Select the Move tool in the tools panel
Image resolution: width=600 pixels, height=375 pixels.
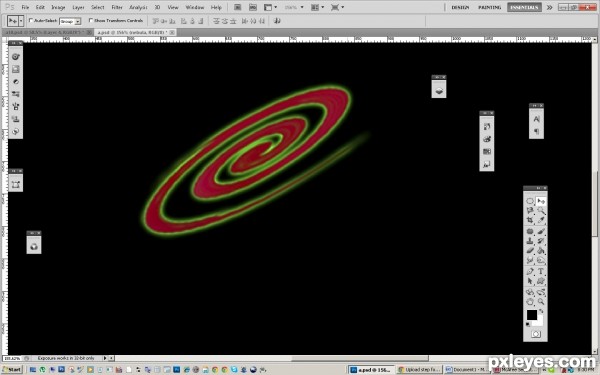[541, 201]
